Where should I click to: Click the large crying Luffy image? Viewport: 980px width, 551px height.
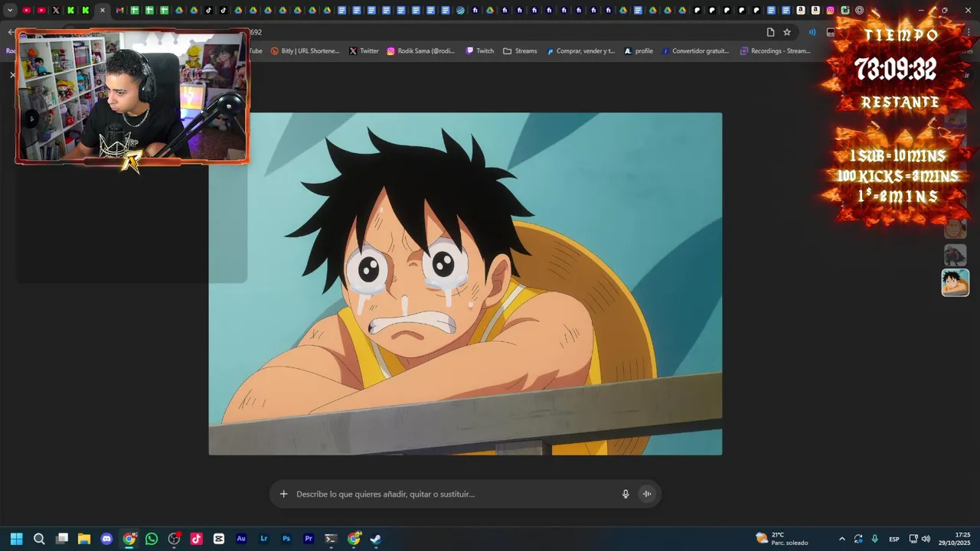pos(465,284)
